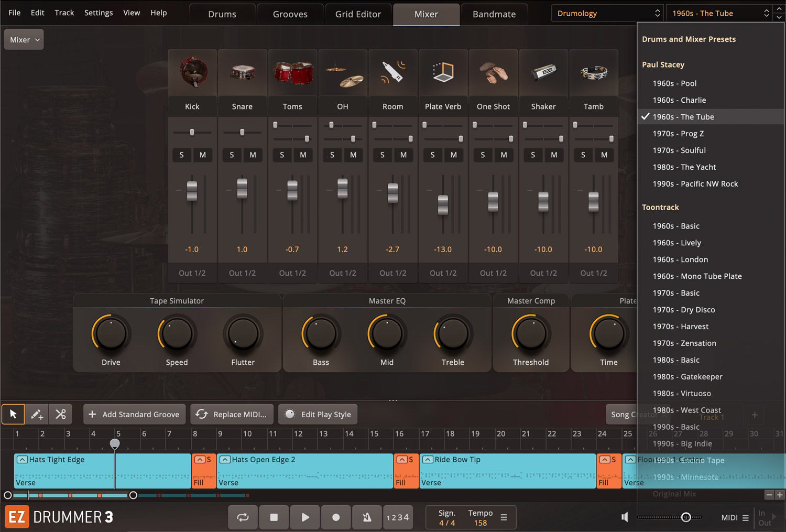
Task: Toggle the metronome icon
Action: pos(367,517)
